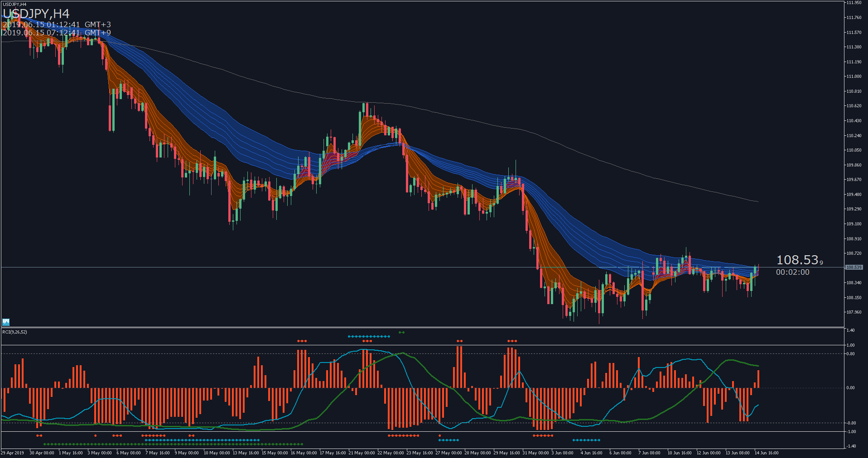Click the small blue chart icon
Viewport: 868px width, 458px height.
[6, 322]
